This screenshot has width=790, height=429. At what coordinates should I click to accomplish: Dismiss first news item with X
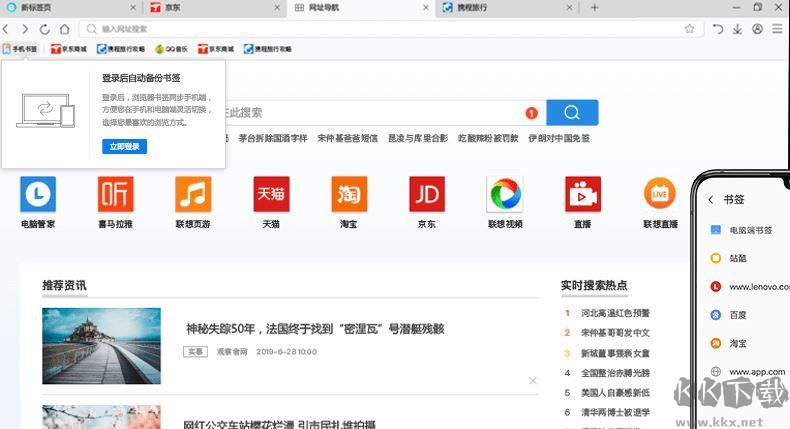click(533, 381)
